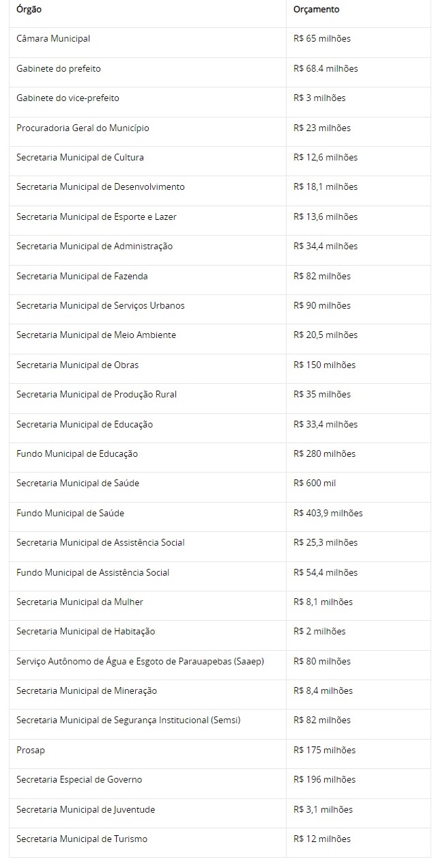Viewport: 434px width, 868px height.
Task: Click the R$ 34,4 milhões budget cell
Action: point(325,246)
